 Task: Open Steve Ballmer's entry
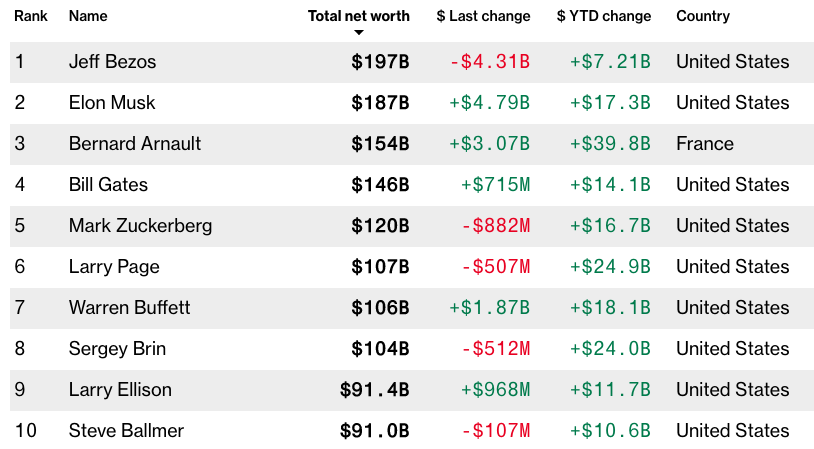(x=126, y=431)
